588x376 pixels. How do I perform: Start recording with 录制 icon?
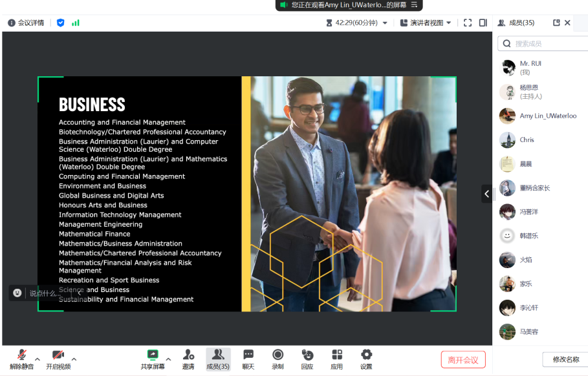pyautogui.click(x=278, y=359)
